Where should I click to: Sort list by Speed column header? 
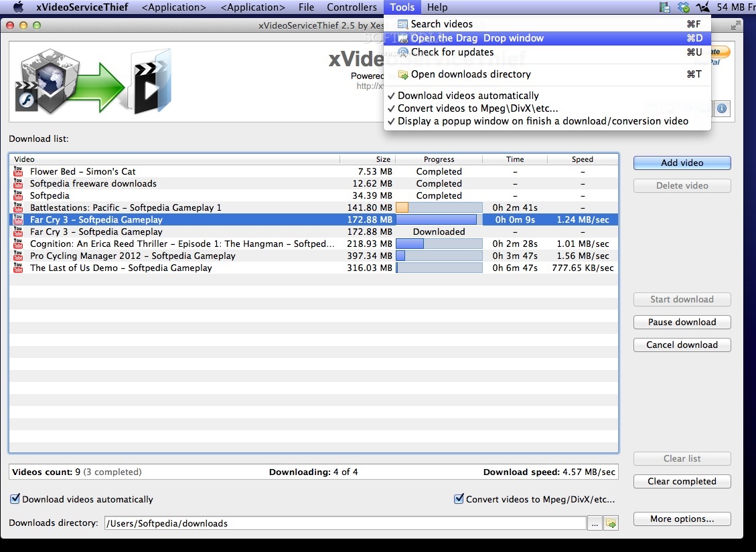(583, 159)
